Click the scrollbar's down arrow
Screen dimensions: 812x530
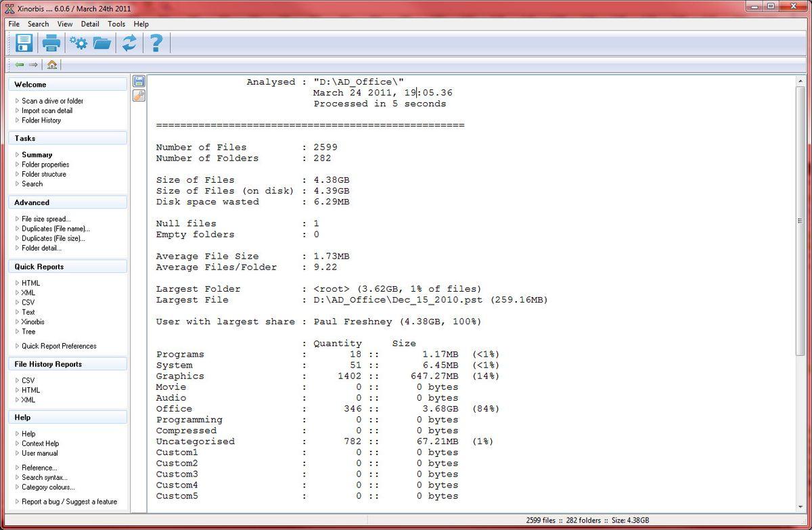800,506
